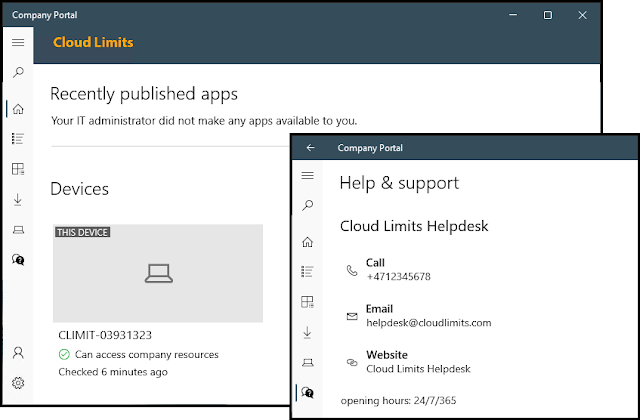
Task: Click the Devices heading
Action: click(x=80, y=189)
